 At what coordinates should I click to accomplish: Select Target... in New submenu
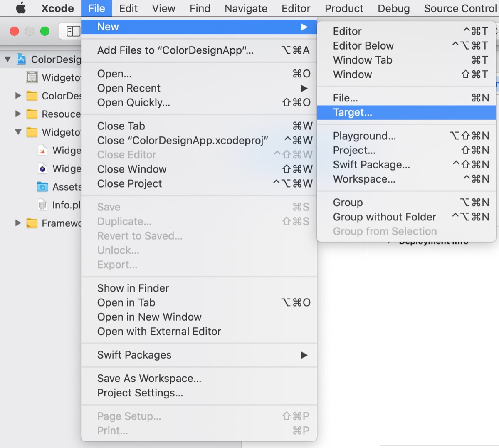406,112
